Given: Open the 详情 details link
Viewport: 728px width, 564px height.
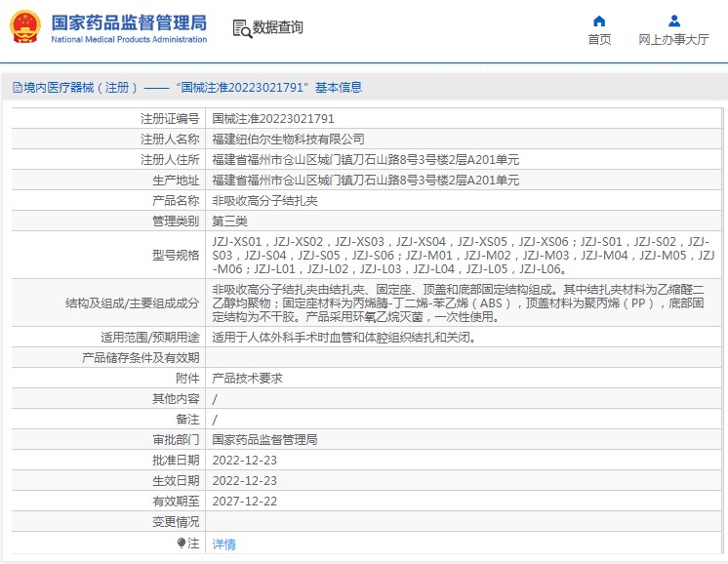Looking at the screenshot, I should tap(223, 544).
